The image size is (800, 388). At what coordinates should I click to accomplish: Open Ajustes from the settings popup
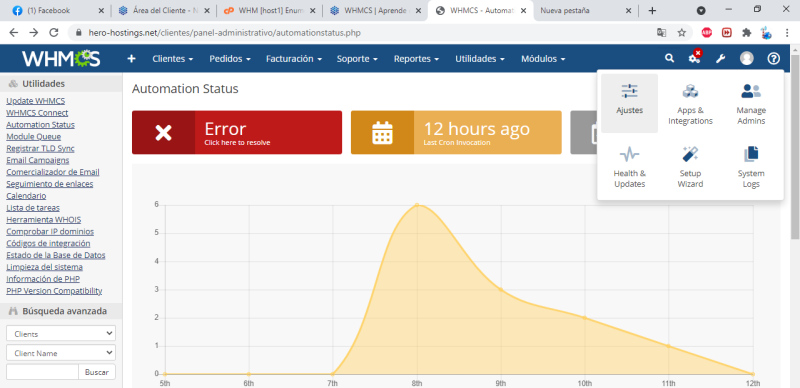pyautogui.click(x=629, y=103)
